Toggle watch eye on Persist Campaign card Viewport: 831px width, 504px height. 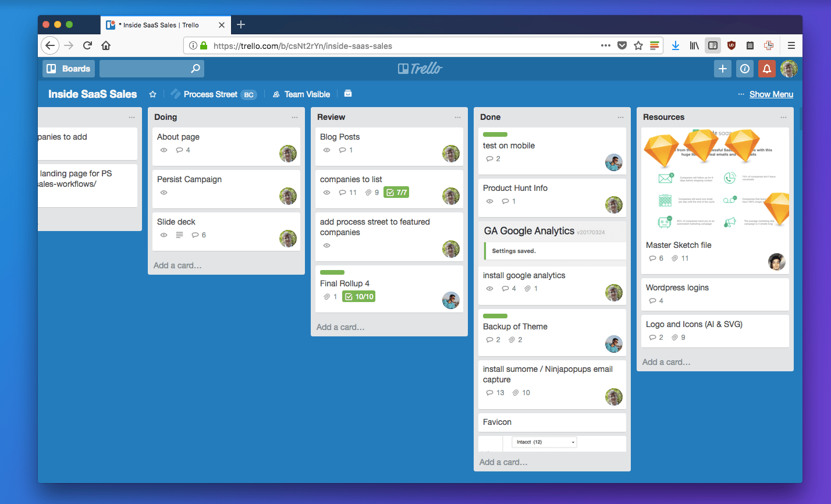(164, 193)
